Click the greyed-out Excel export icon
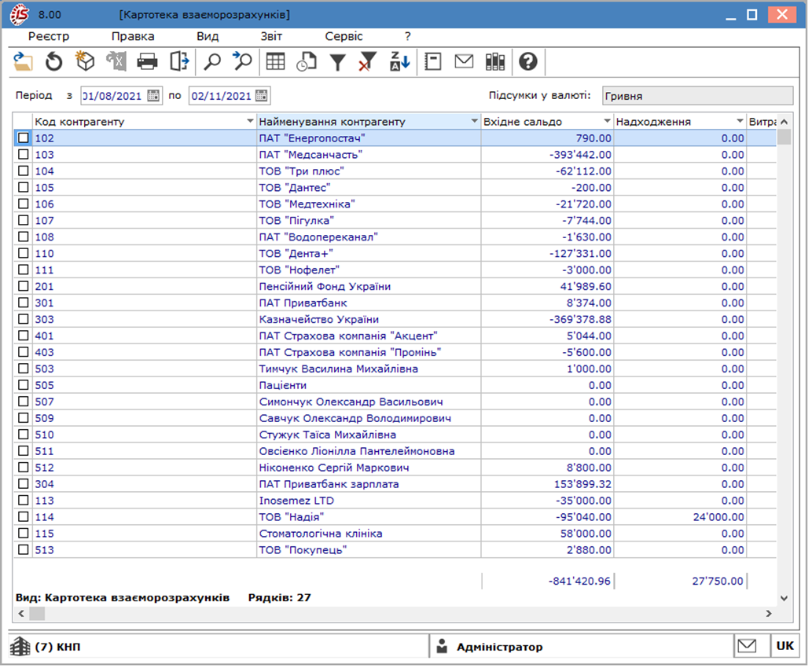The width and height of the screenshot is (812, 668). point(116,61)
